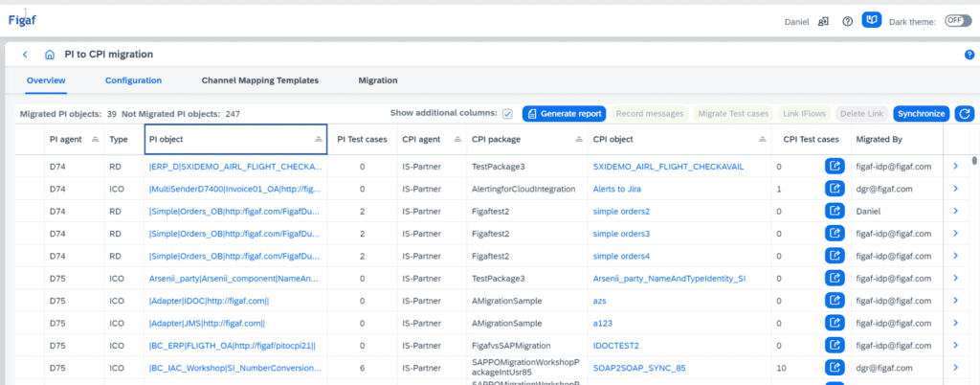
Task: Open the CPI object column sort menu
Action: 763,140
